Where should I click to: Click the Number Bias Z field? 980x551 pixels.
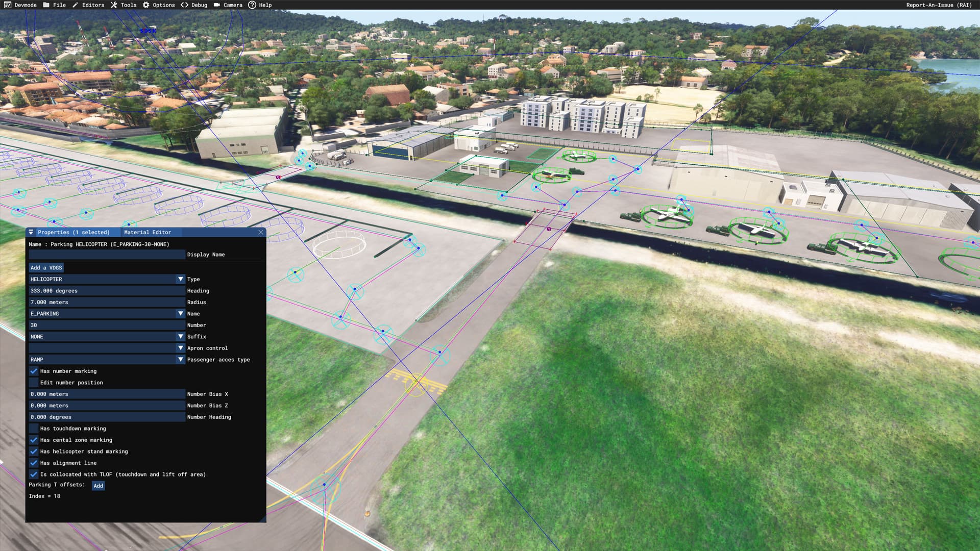coord(107,405)
